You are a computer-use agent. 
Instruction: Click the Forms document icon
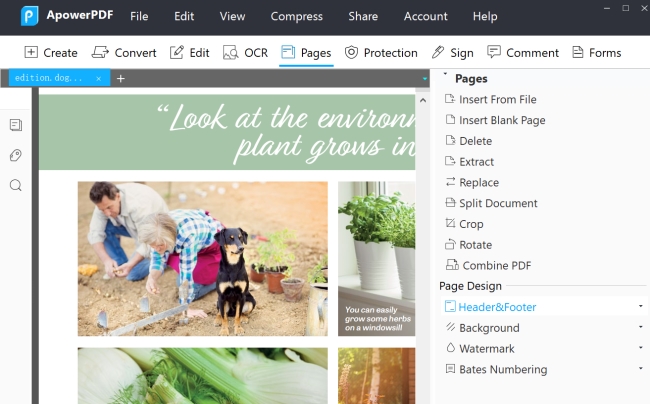click(577, 52)
